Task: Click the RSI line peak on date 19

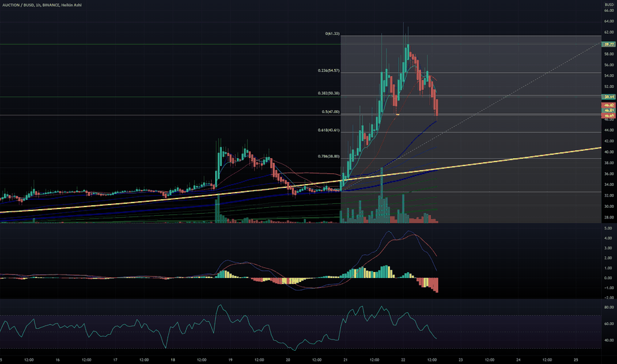Action: (x=220, y=305)
